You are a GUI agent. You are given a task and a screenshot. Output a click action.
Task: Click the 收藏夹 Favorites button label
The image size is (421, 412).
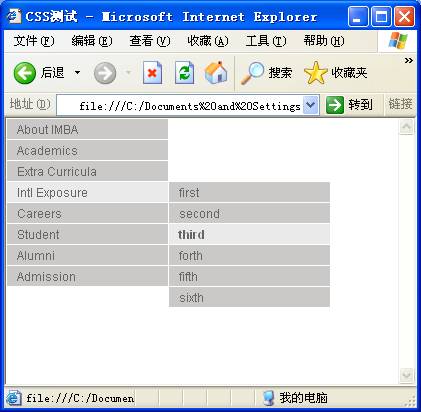[x=349, y=72]
